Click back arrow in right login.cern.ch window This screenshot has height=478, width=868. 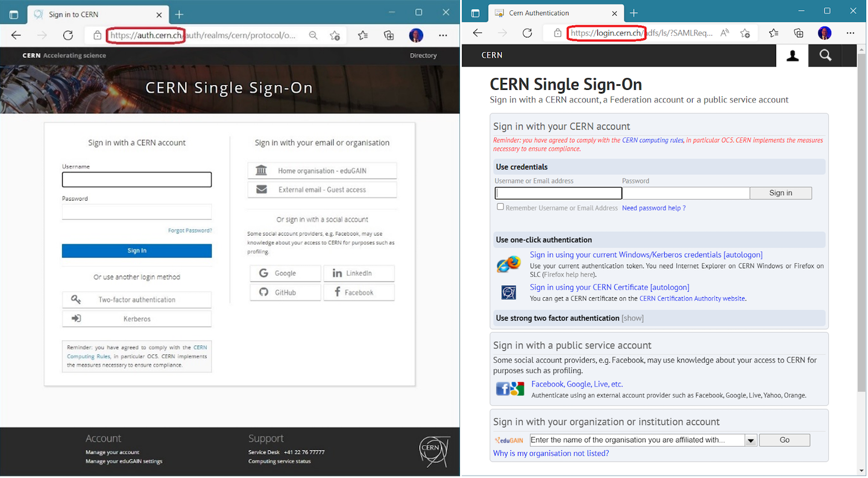tap(477, 33)
